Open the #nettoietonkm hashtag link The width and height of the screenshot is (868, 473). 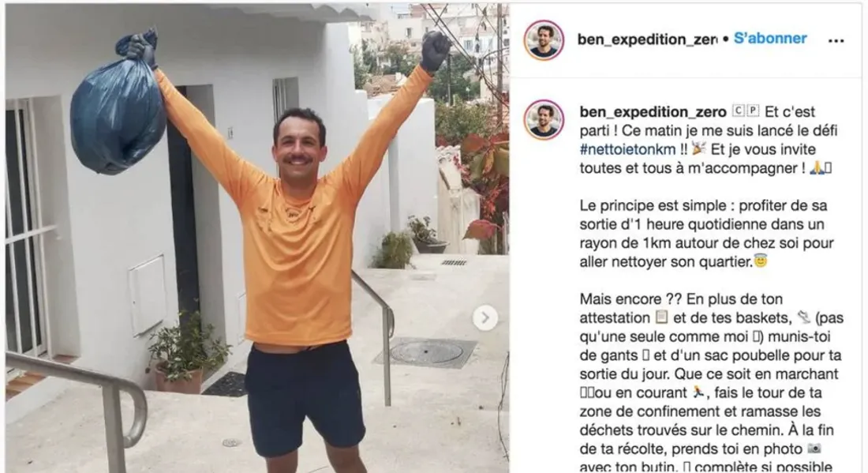pyautogui.click(x=628, y=149)
